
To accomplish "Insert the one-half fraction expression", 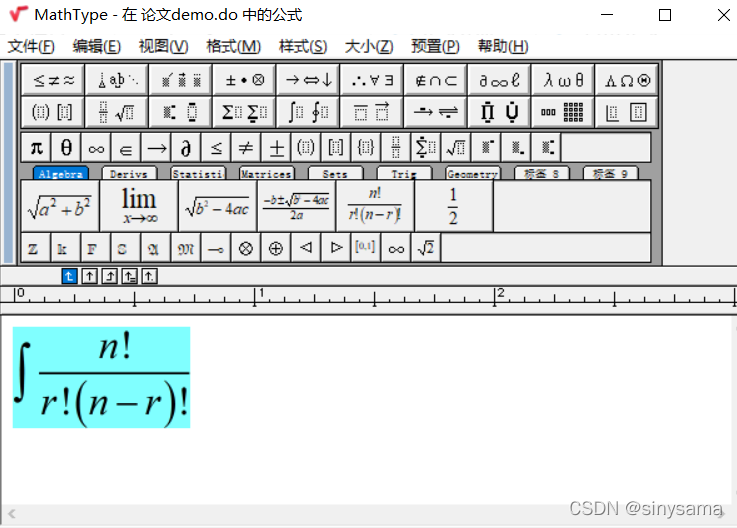I will pos(453,206).
